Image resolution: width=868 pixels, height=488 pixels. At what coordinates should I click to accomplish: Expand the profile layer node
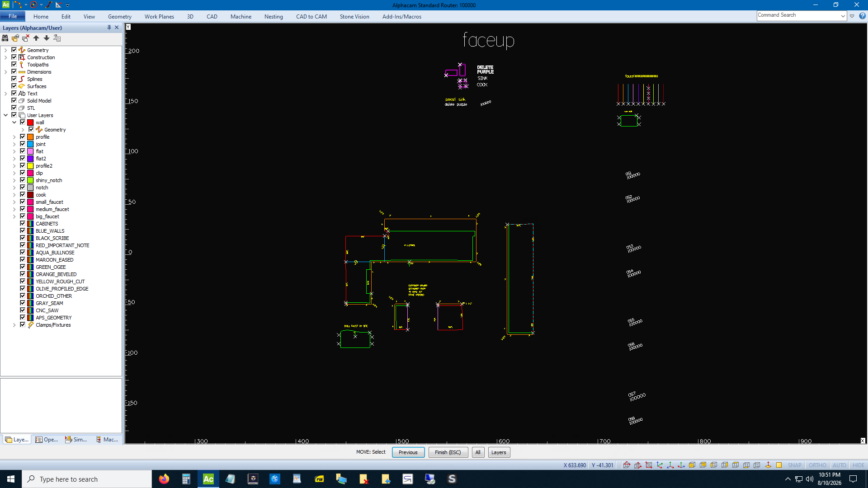pos(14,137)
